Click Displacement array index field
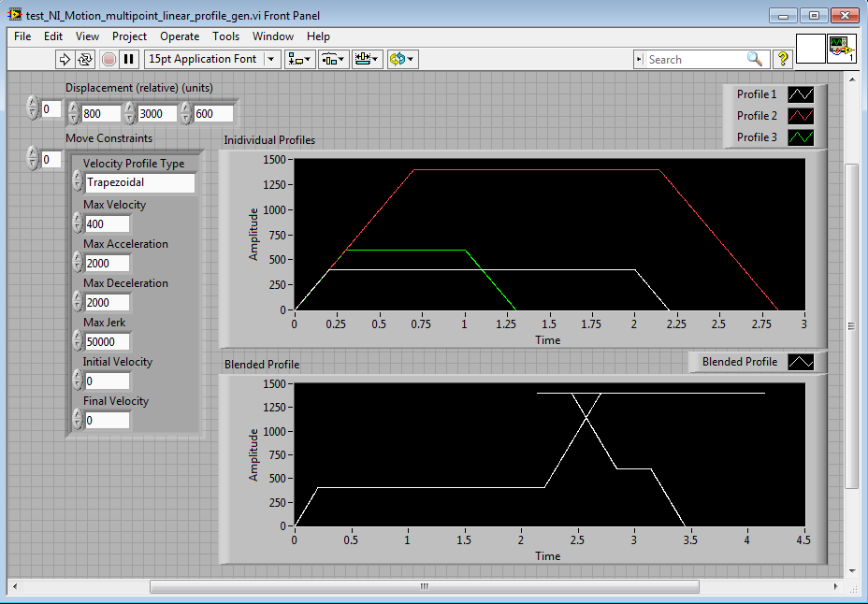The height and width of the screenshot is (604, 868). click(51, 109)
